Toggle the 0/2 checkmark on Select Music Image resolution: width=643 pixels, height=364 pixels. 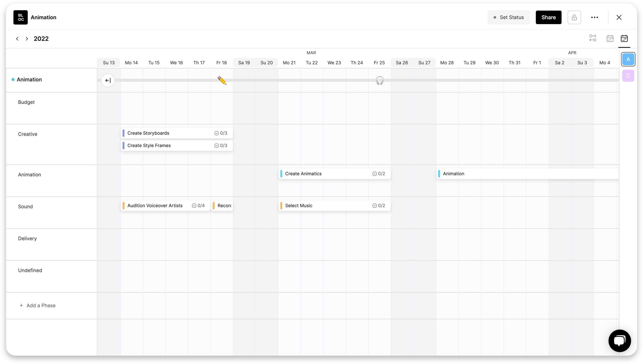375,206
